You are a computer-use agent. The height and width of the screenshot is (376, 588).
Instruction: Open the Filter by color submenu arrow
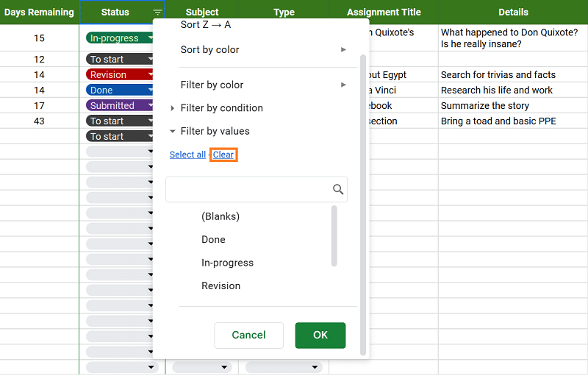tap(343, 85)
